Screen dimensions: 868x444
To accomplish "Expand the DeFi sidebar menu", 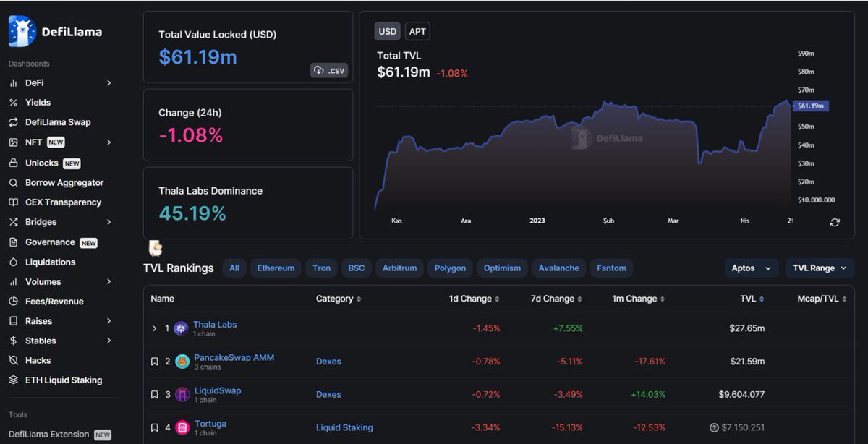I will pos(109,83).
